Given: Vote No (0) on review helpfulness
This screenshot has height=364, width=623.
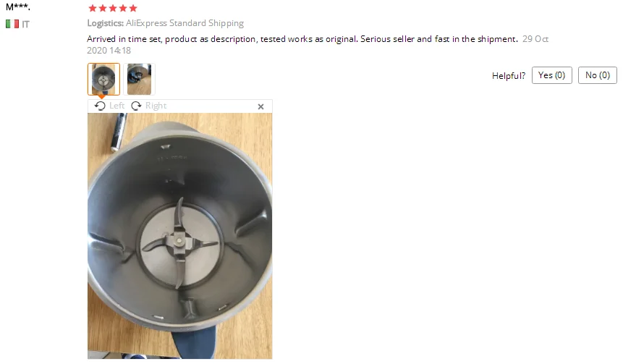Looking at the screenshot, I should (598, 75).
